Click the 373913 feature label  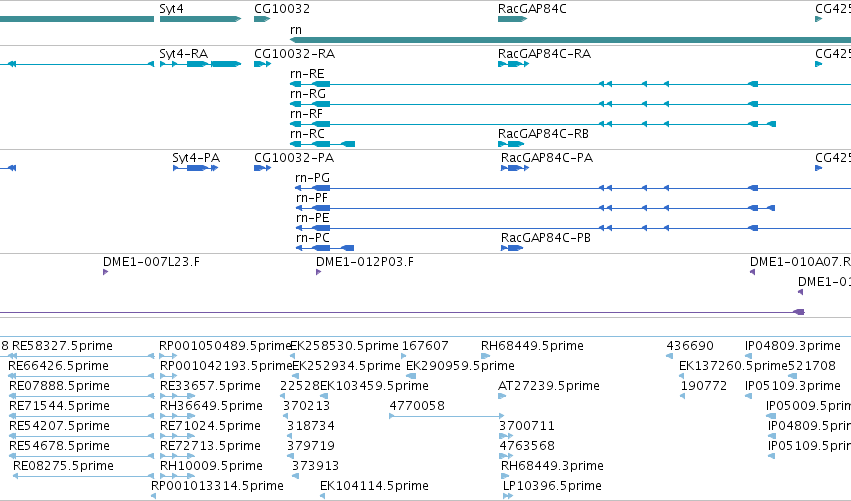315,466
